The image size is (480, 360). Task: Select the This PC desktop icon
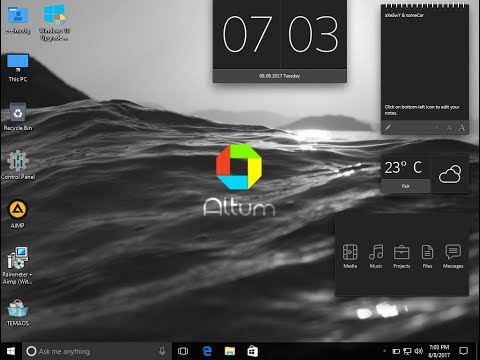pyautogui.click(x=18, y=68)
